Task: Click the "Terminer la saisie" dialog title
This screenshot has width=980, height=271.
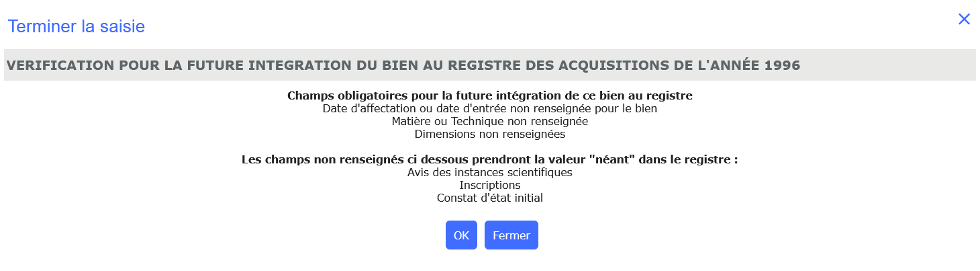Action: coord(76,27)
